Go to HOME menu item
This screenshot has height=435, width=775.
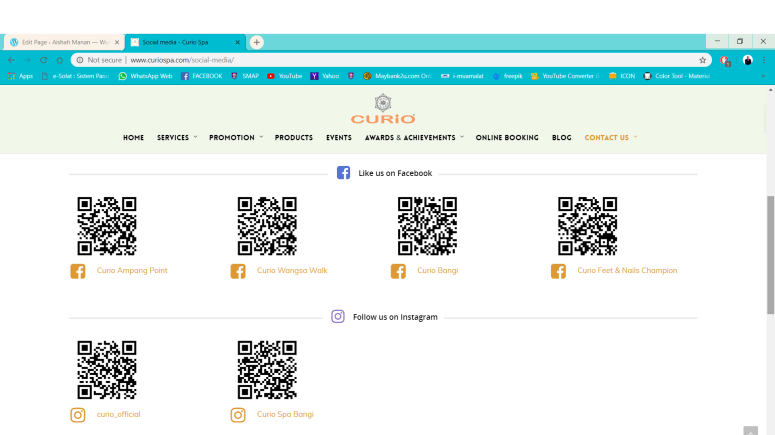point(133,138)
